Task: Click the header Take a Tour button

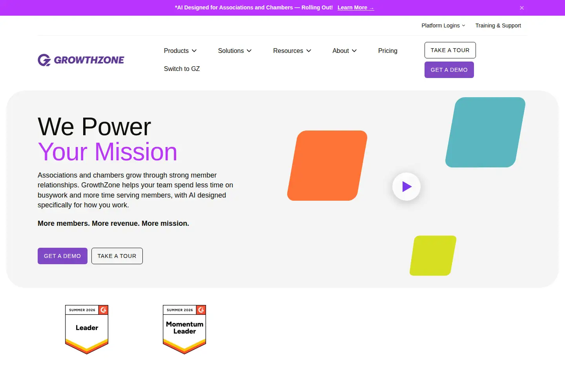Action: [450, 50]
